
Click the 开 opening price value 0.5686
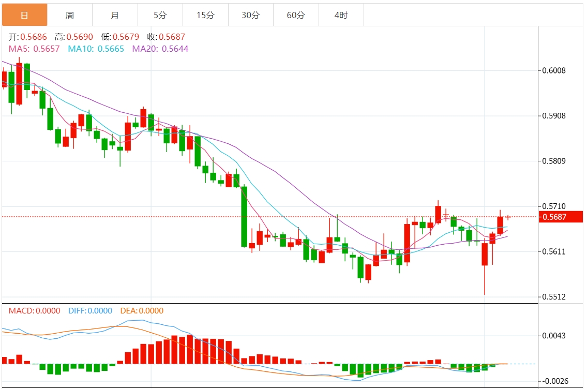pos(34,37)
